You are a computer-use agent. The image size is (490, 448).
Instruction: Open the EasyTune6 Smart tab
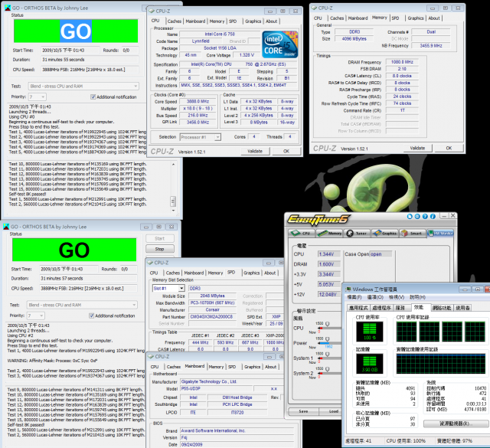pos(412,234)
